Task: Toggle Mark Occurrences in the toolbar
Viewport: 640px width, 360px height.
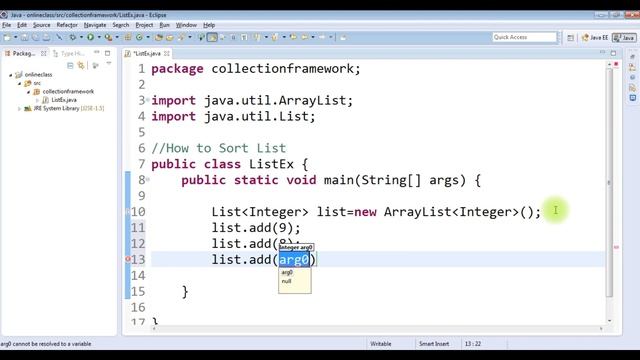Action: (x=212, y=38)
